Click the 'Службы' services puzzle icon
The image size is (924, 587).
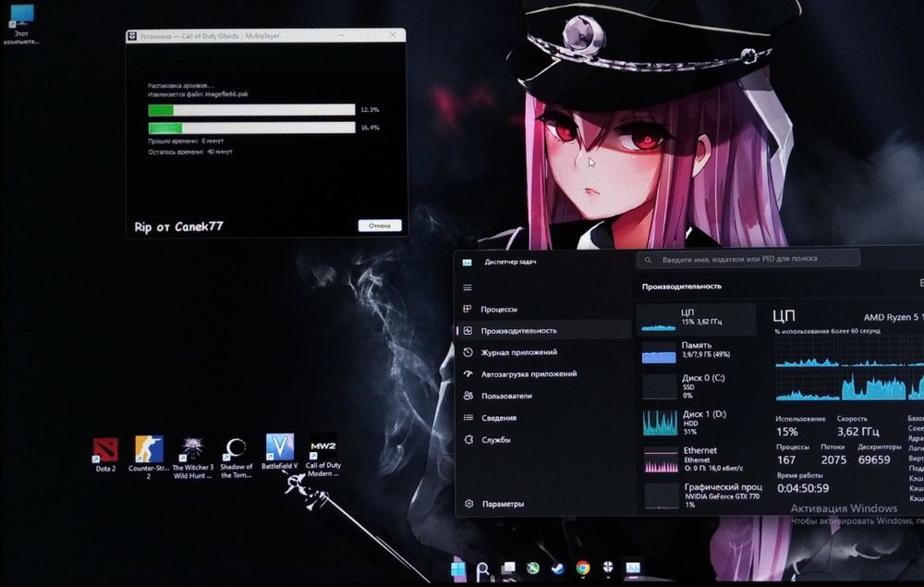pos(469,440)
